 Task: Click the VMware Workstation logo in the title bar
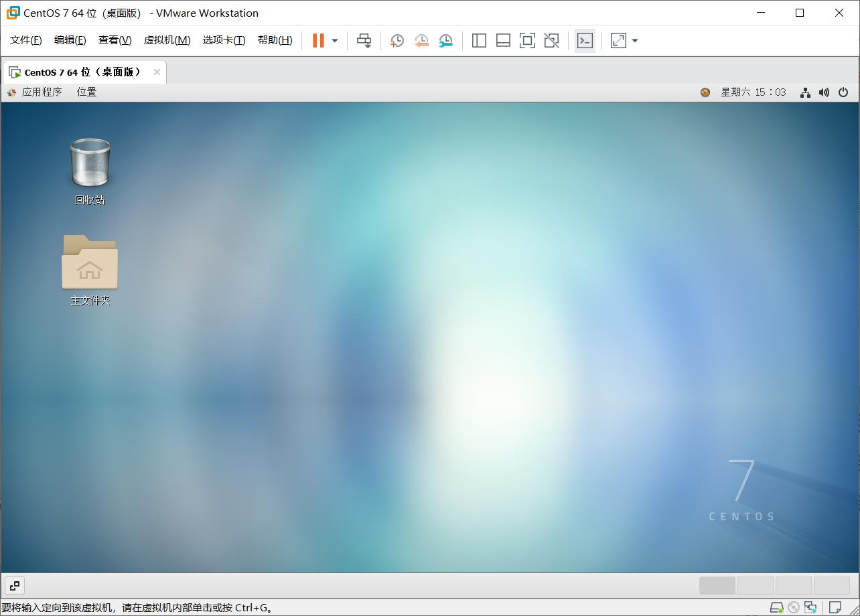[13, 13]
